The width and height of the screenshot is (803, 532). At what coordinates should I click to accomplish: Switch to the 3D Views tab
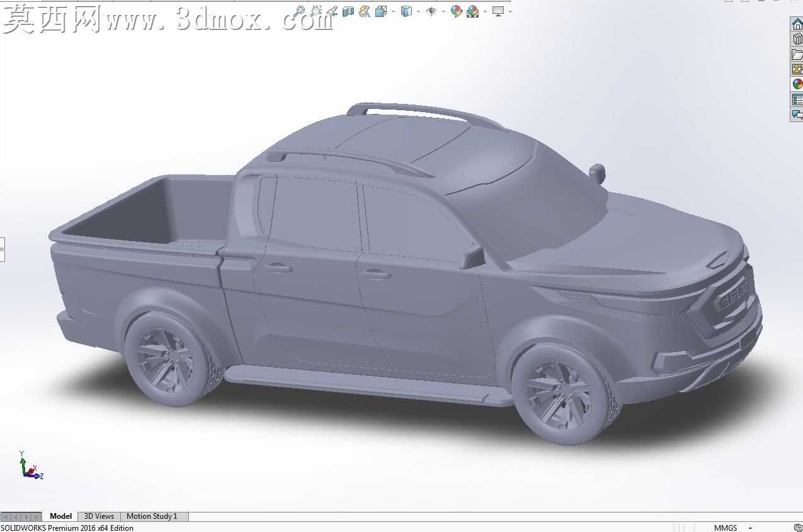tap(99, 516)
